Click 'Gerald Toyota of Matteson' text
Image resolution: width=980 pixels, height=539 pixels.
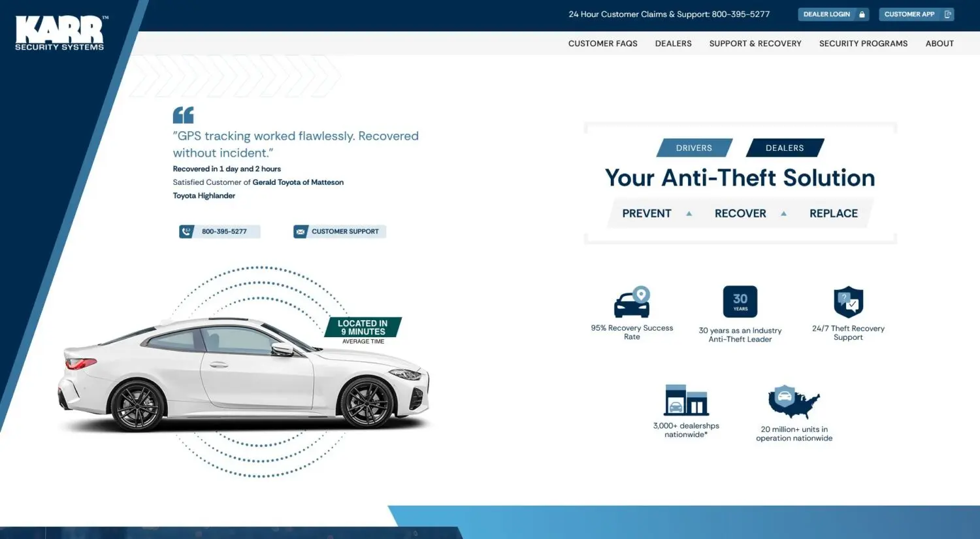[298, 182]
